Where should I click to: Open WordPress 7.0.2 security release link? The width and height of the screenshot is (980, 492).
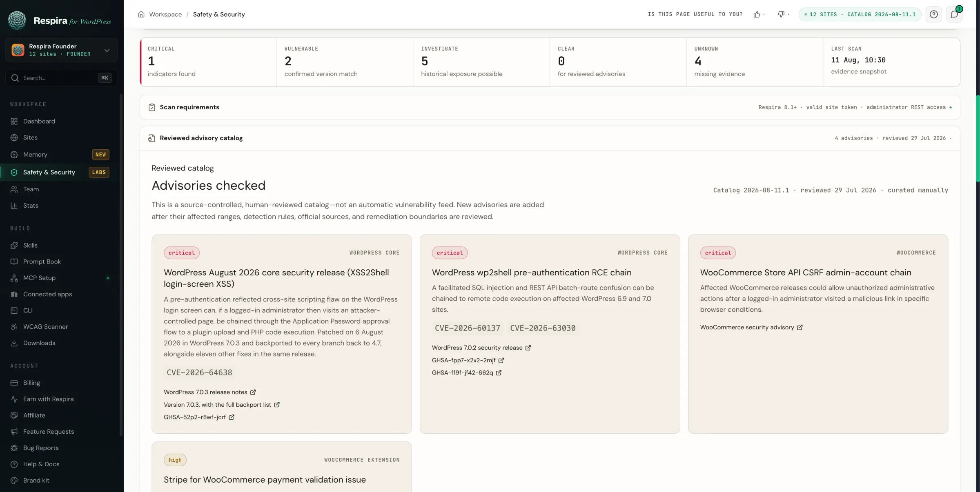481,348
